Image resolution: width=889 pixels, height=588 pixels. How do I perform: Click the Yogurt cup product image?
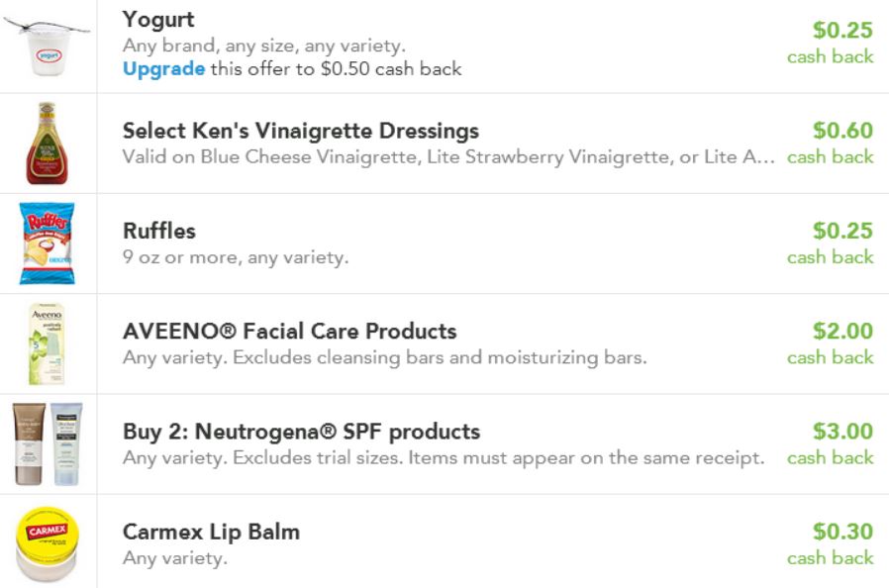[47, 46]
